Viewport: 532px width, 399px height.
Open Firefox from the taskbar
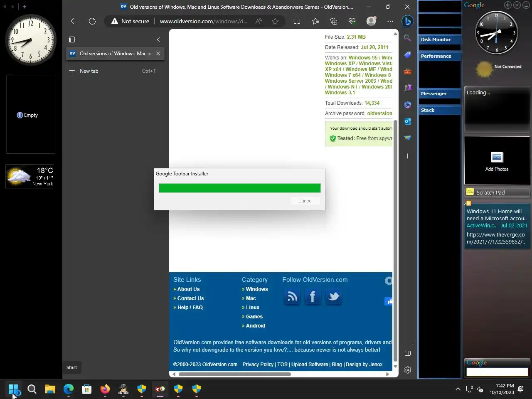105,389
